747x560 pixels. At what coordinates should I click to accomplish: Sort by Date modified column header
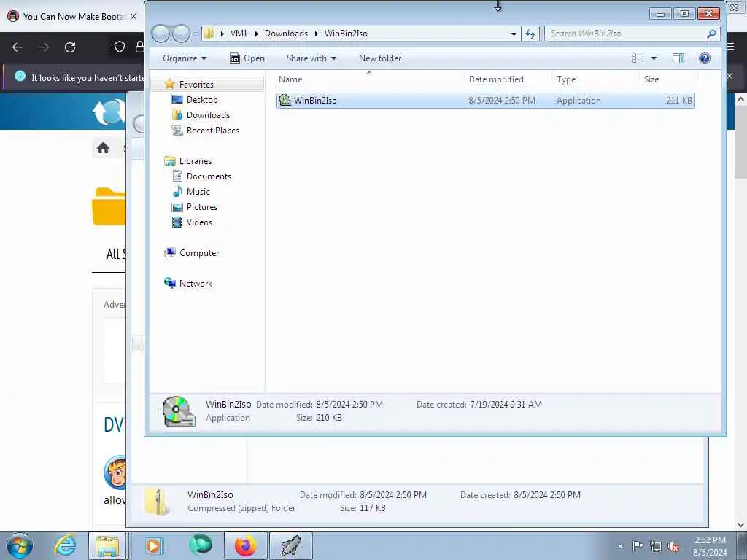point(508,79)
